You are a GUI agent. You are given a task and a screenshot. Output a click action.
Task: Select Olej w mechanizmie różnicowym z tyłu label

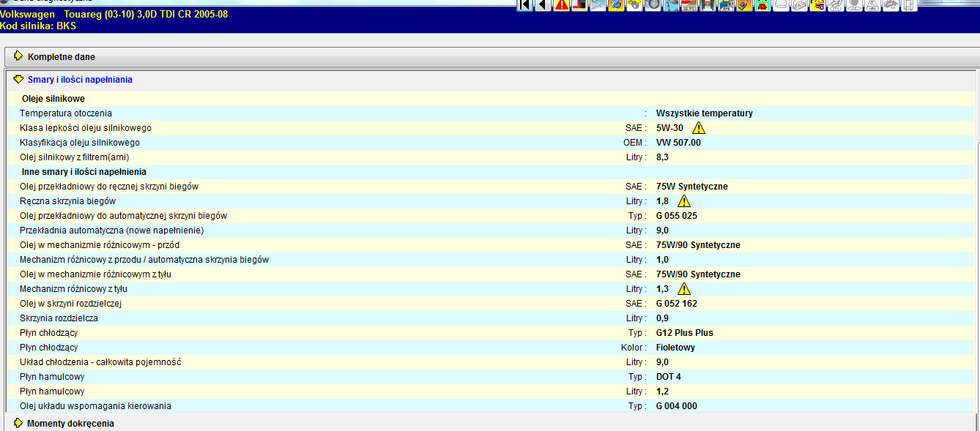(x=95, y=274)
